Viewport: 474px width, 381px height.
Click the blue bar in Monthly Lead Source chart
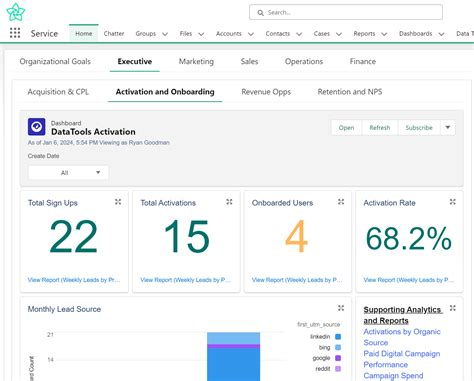[233, 364]
